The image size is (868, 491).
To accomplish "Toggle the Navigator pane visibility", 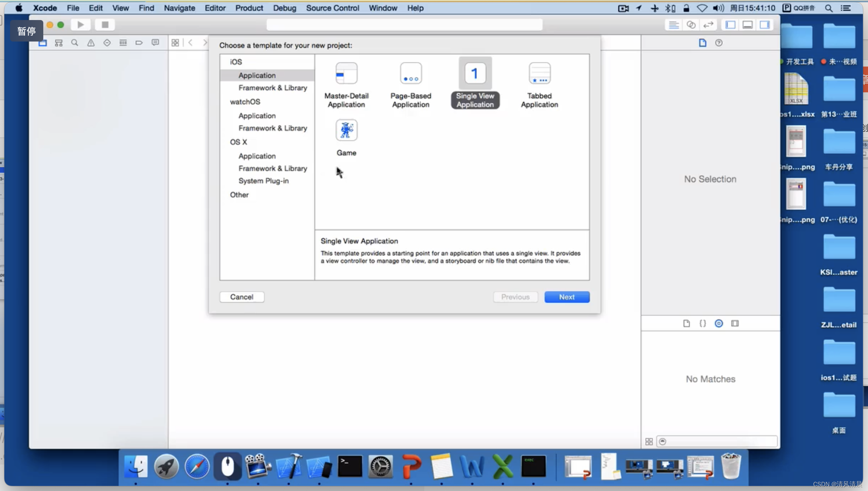I will coord(730,25).
